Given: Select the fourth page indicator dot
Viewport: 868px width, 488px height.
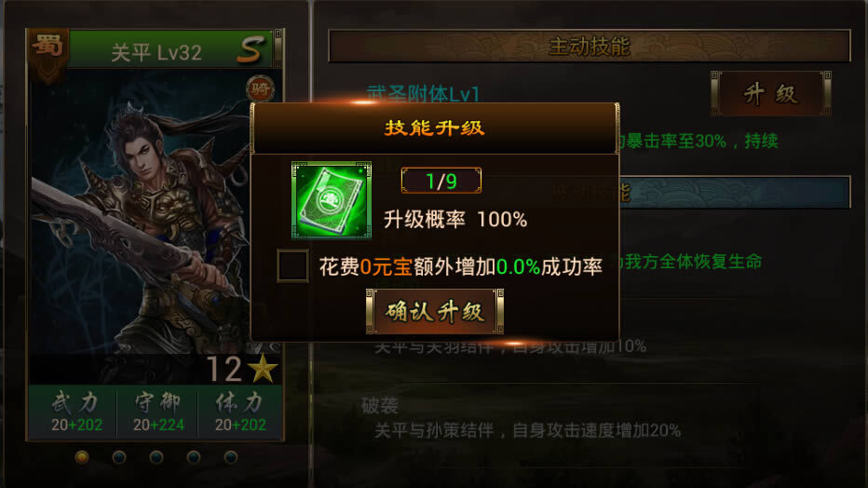Looking at the screenshot, I should (x=193, y=457).
